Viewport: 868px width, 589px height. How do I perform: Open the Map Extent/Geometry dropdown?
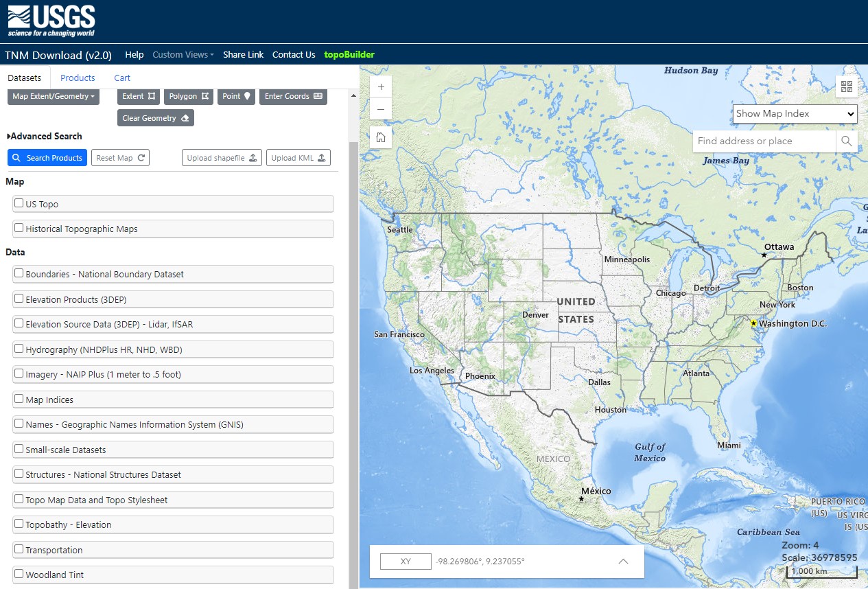(54, 96)
